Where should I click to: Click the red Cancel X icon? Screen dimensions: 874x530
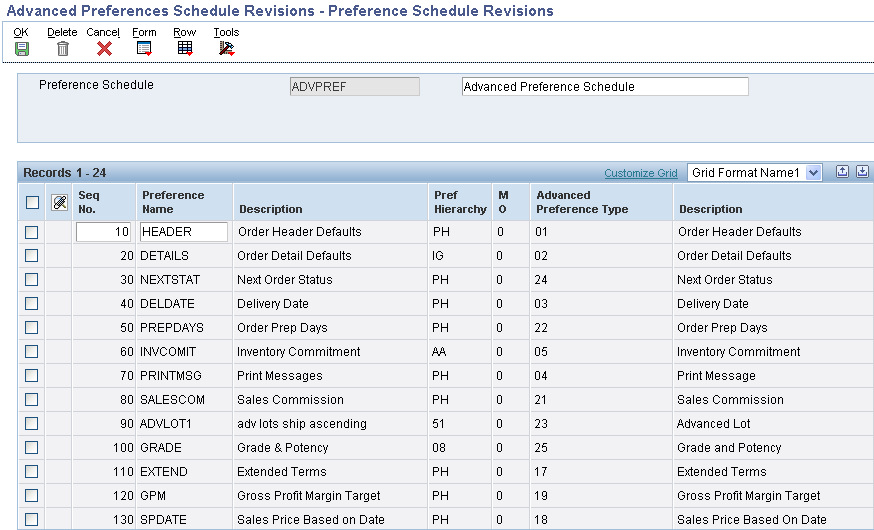click(104, 49)
